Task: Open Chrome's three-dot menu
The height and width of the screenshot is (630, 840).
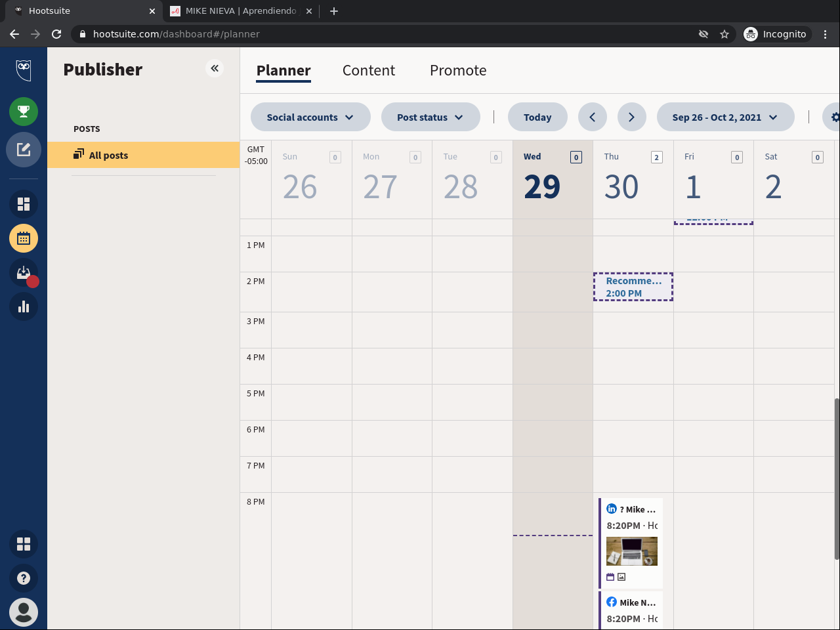Action: point(826,34)
